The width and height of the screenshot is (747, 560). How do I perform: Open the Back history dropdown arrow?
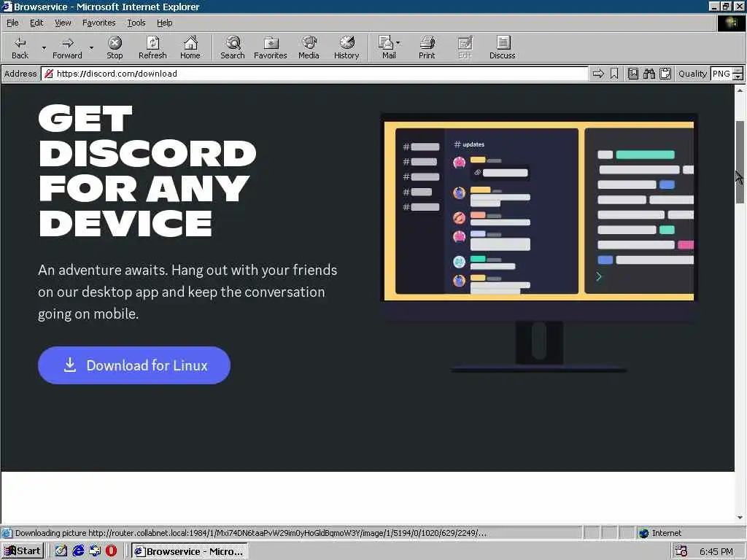click(x=44, y=47)
